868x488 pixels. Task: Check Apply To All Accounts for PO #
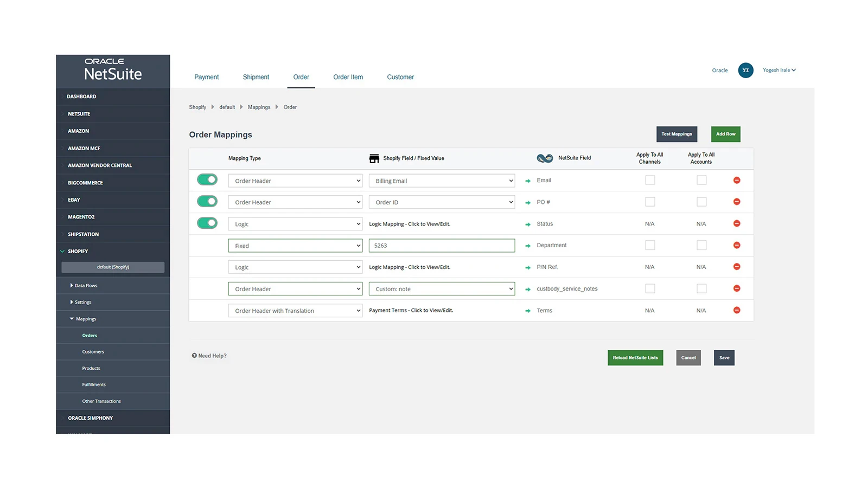point(701,202)
